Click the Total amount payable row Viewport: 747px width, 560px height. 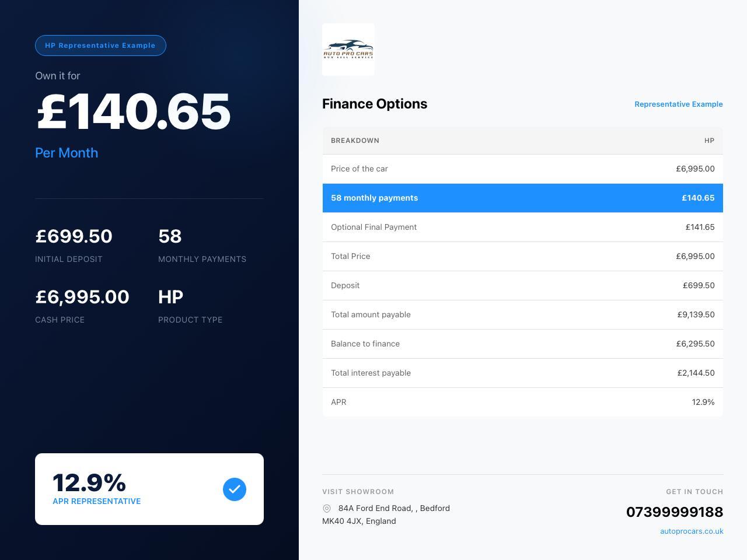pyautogui.click(x=522, y=314)
